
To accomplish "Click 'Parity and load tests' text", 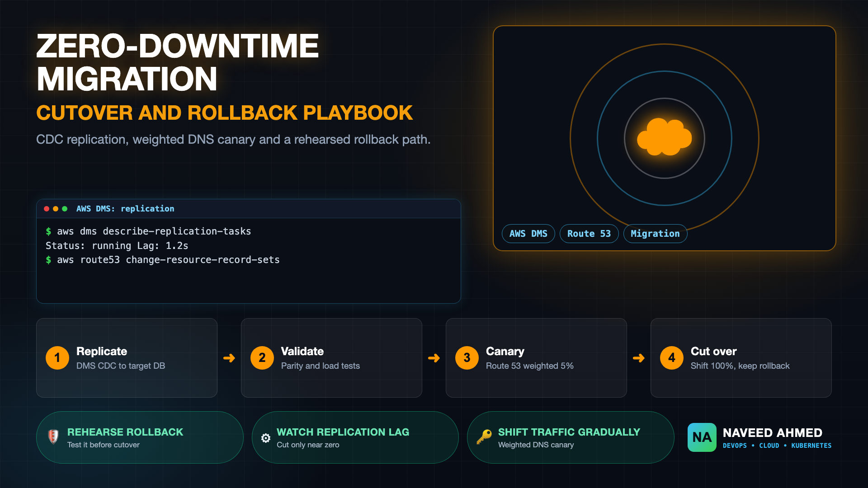I will point(321,366).
